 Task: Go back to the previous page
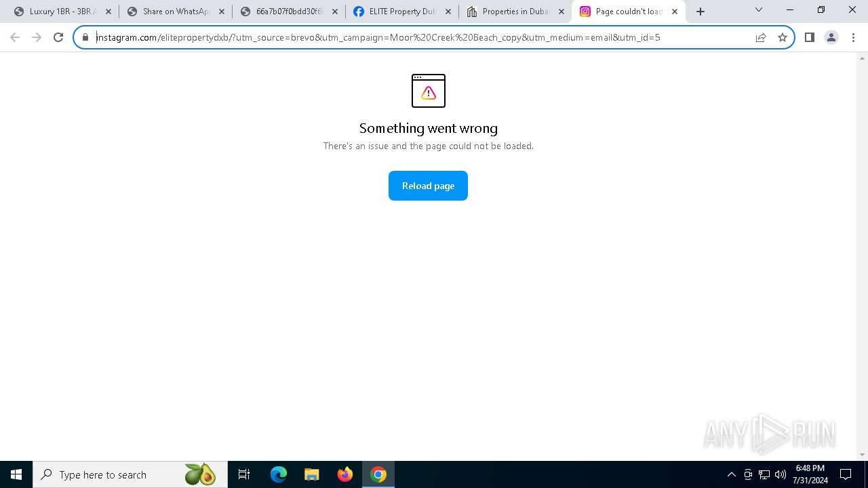pos(15,37)
